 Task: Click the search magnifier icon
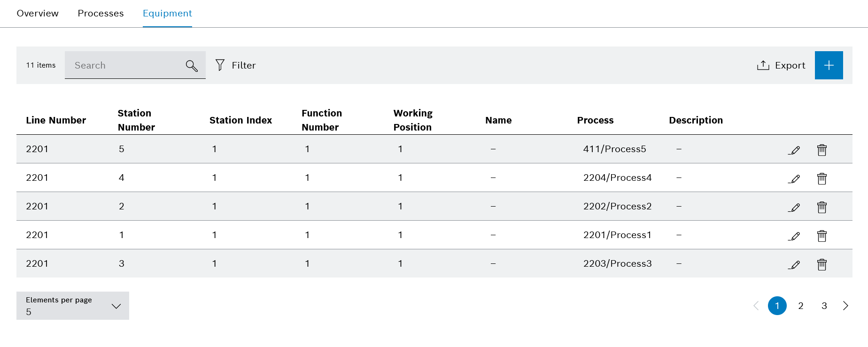pos(192,65)
